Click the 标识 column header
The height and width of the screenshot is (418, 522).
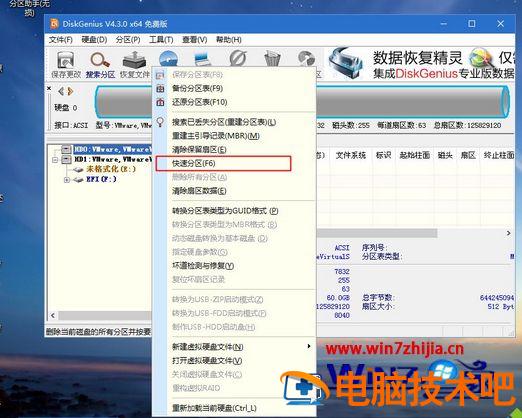pos(383,155)
